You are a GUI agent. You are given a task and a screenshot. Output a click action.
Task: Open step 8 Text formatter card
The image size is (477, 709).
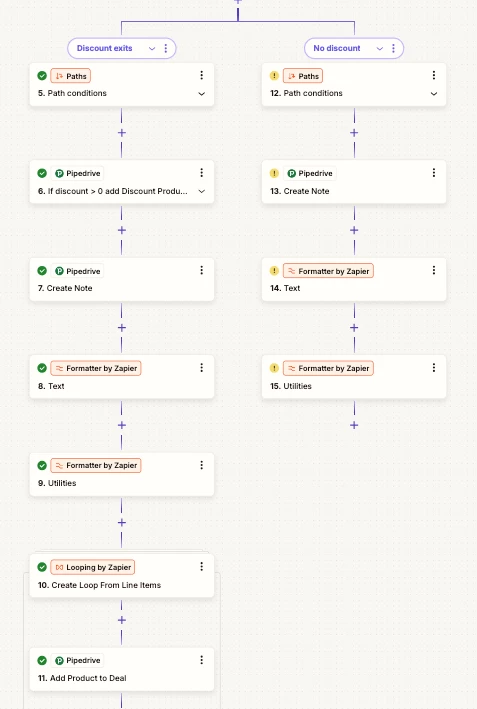122,377
